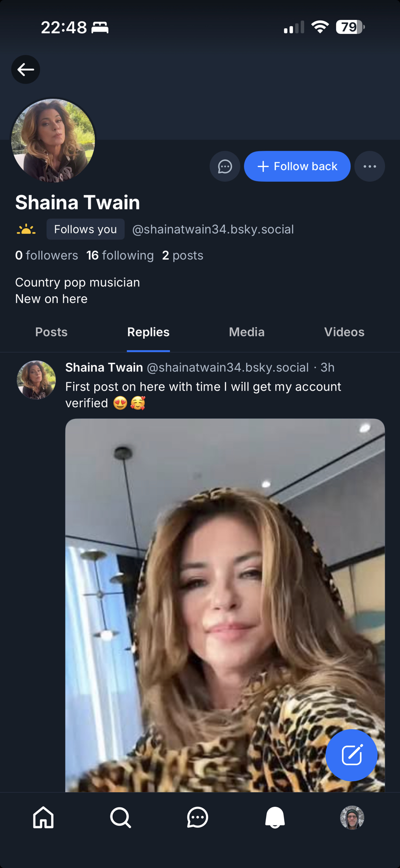Open Search from bottom navigation
The width and height of the screenshot is (400, 868).
120,818
